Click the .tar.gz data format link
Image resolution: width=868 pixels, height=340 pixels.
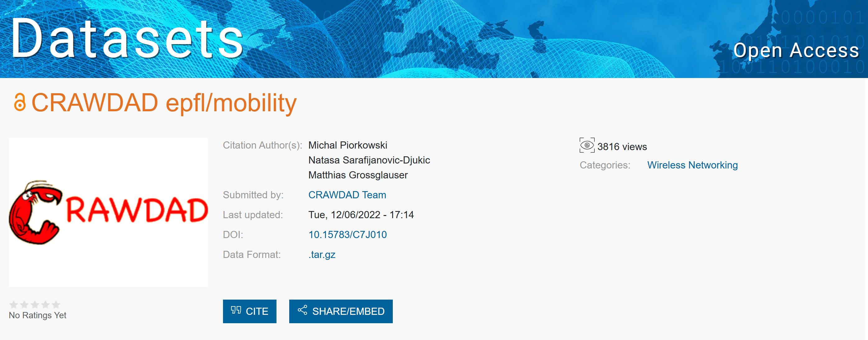[x=322, y=255]
